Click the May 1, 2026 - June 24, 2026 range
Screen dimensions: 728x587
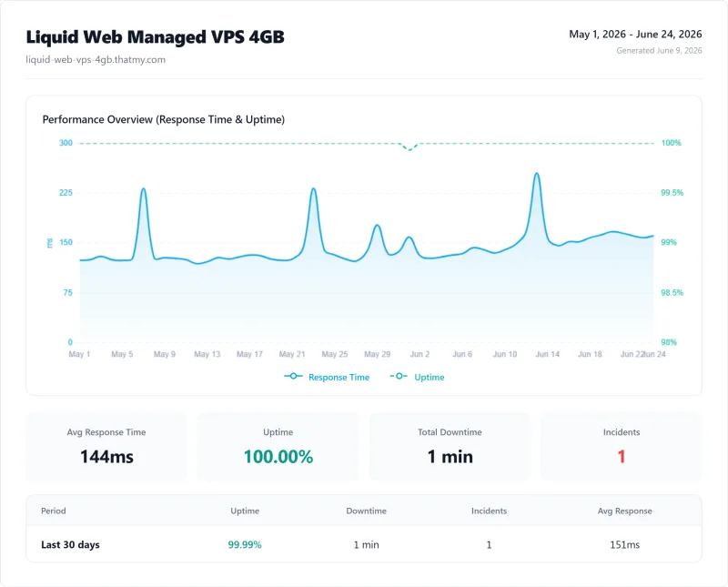pyautogui.click(x=635, y=35)
